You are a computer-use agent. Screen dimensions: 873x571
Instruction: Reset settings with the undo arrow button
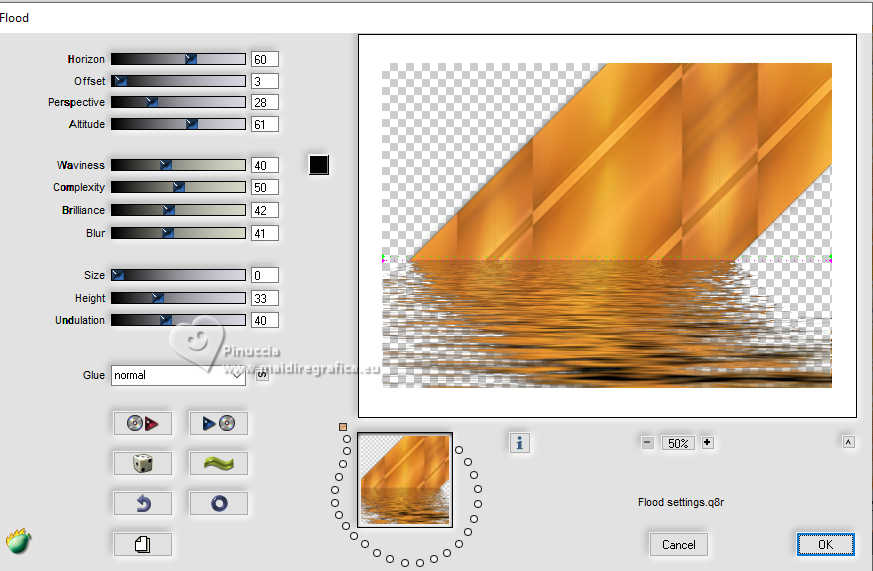[143, 504]
